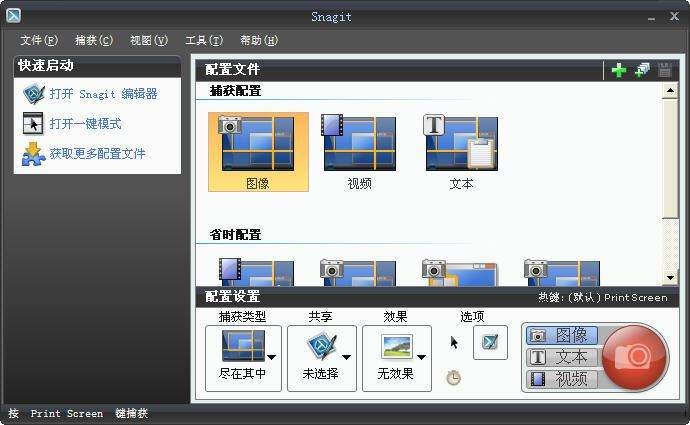Expand the 效果 dropdown arrow
Image resolution: width=690 pixels, height=425 pixels.
coord(421,357)
